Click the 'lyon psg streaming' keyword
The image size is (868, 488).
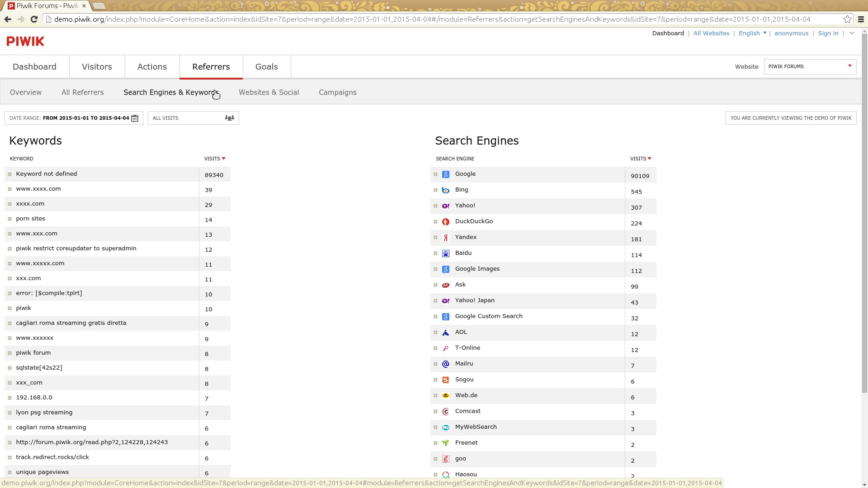pos(44,413)
